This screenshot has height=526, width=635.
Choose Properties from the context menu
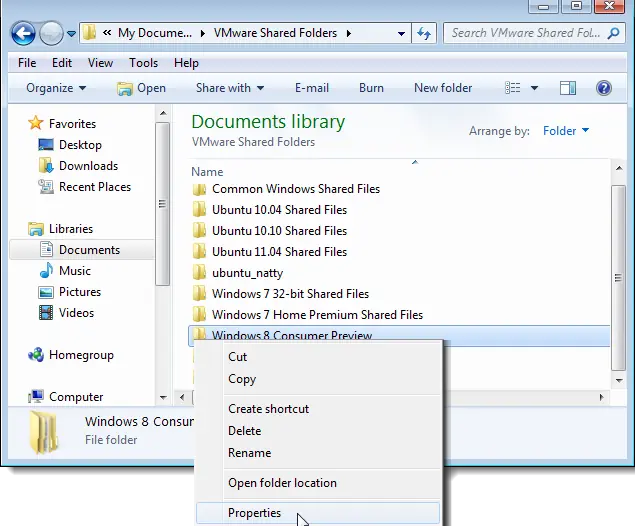coord(319,513)
